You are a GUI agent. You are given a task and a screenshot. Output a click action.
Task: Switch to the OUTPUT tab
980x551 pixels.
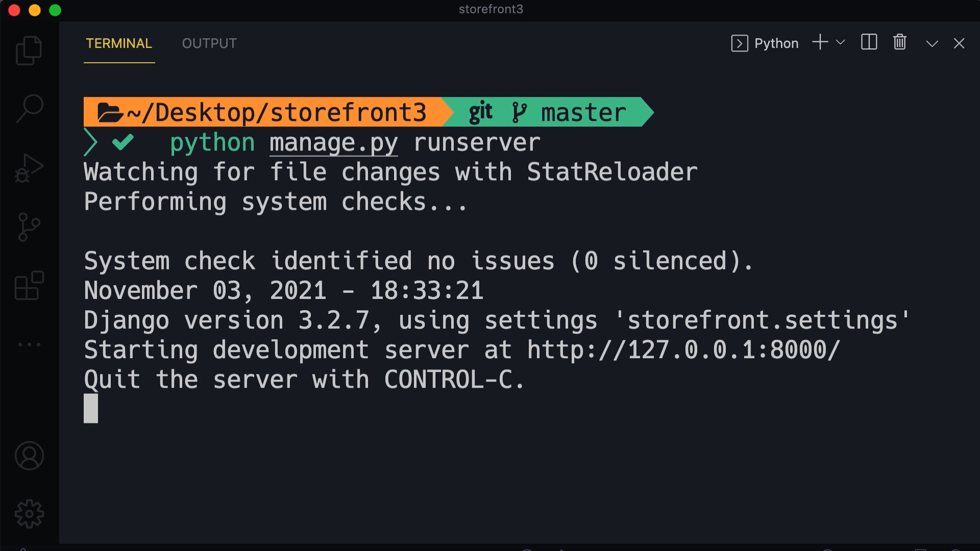coord(209,43)
